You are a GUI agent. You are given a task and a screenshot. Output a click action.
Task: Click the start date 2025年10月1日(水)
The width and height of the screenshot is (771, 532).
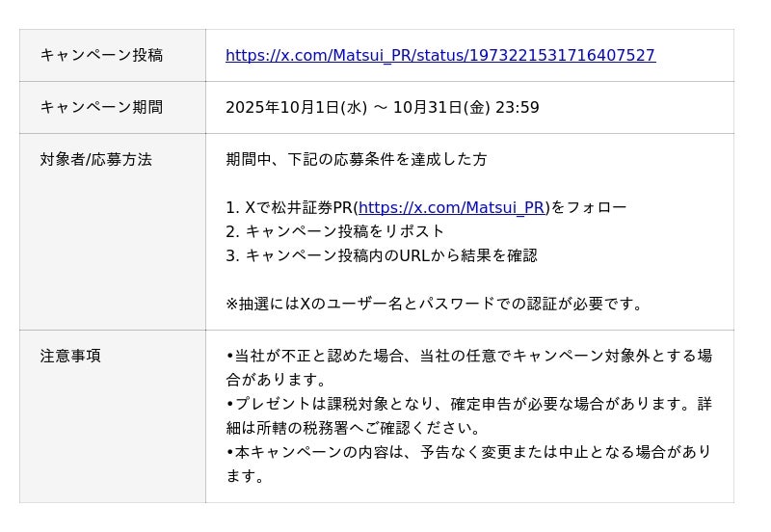[x=296, y=108]
